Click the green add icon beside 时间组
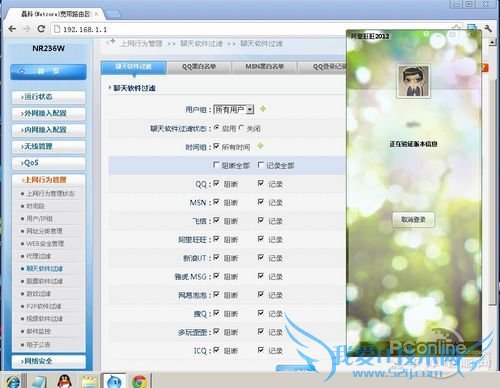 click(x=261, y=146)
